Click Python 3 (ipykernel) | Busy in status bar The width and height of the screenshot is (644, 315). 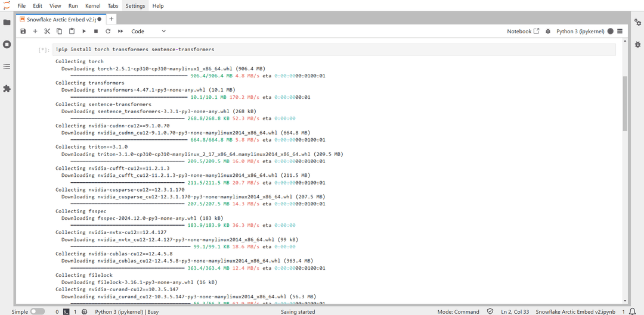127,311
